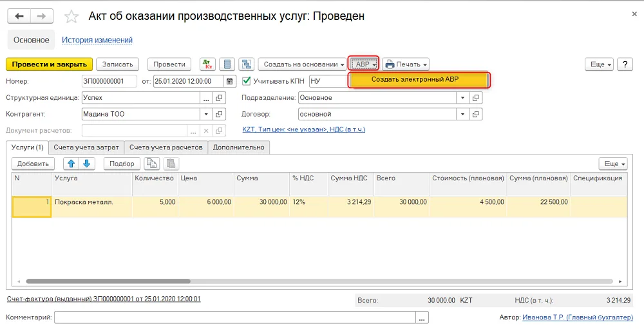Select the 12% НДС rate cell

tap(308, 207)
